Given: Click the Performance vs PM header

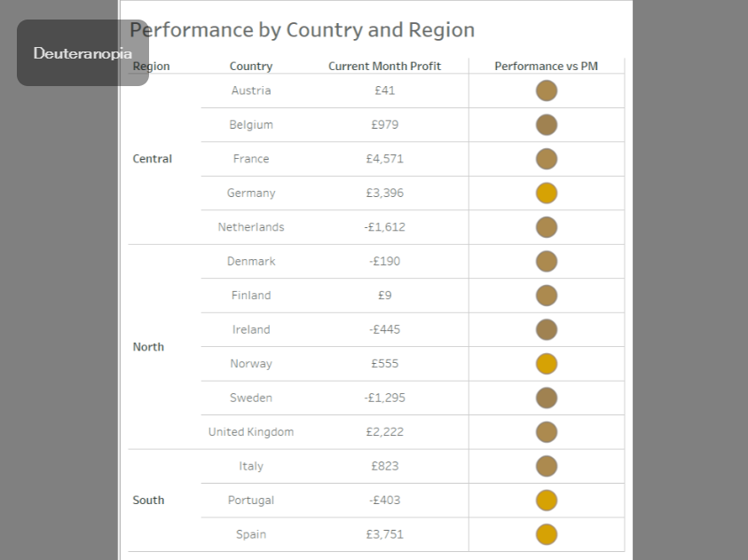Looking at the screenshot, I should click(x=546, y=67).
